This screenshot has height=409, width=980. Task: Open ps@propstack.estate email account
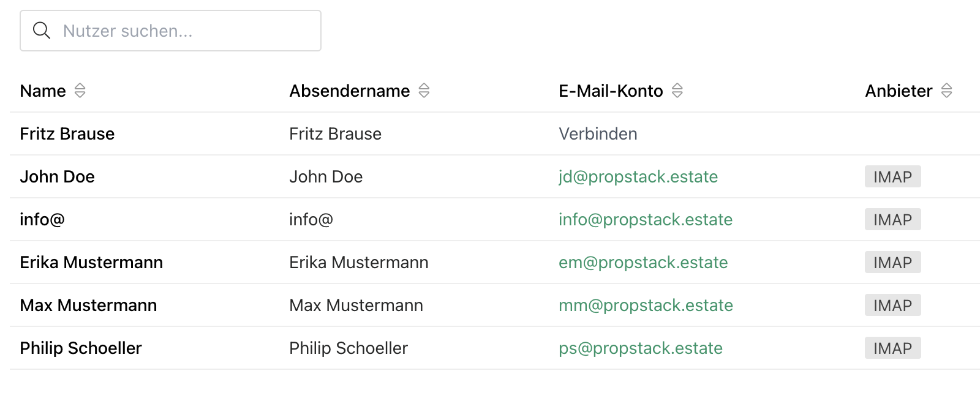[x=640, y=348]
